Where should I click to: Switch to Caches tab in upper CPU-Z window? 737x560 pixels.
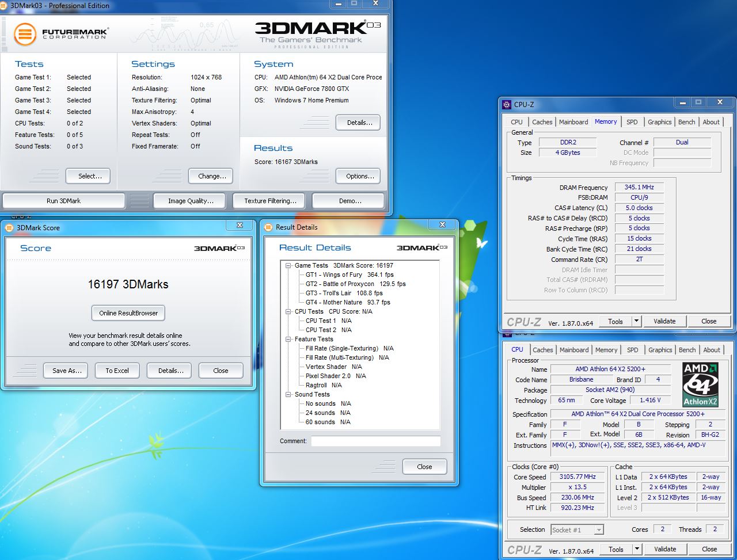tap(542, 122)
